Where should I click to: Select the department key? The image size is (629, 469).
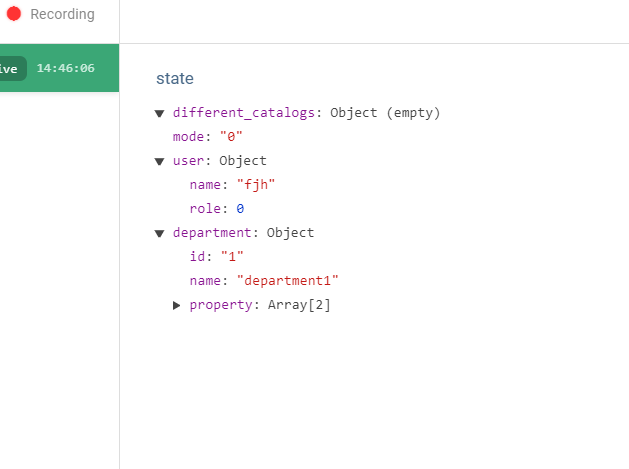click(x=212, y=233)
